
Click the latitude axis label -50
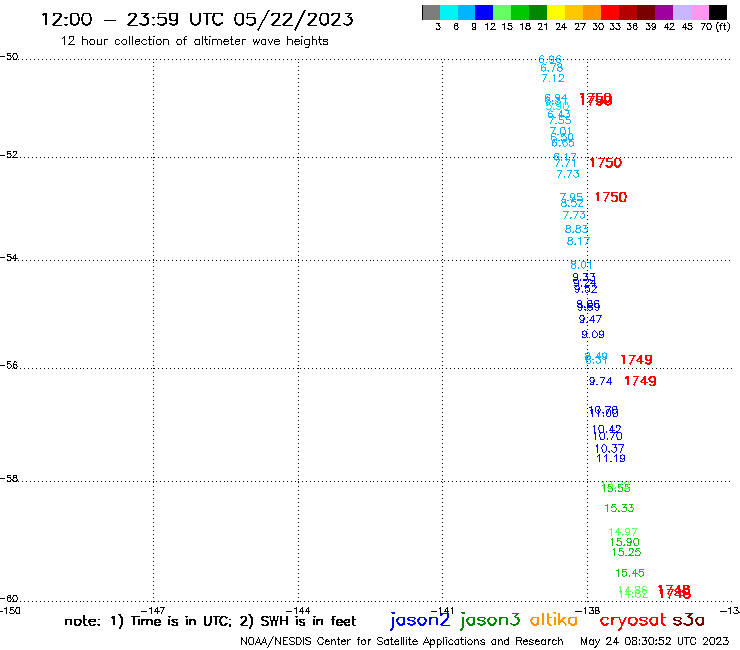(x=9, y=57)
